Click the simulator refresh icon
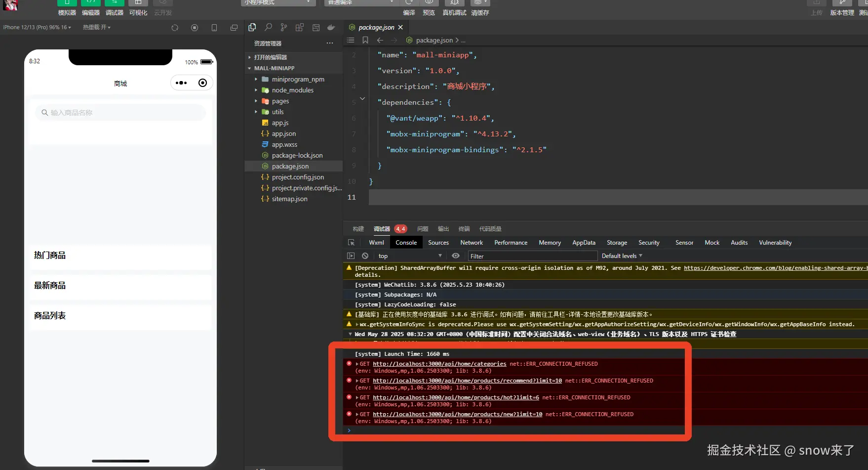Screen dimensions: 868x470 [175, 28]
